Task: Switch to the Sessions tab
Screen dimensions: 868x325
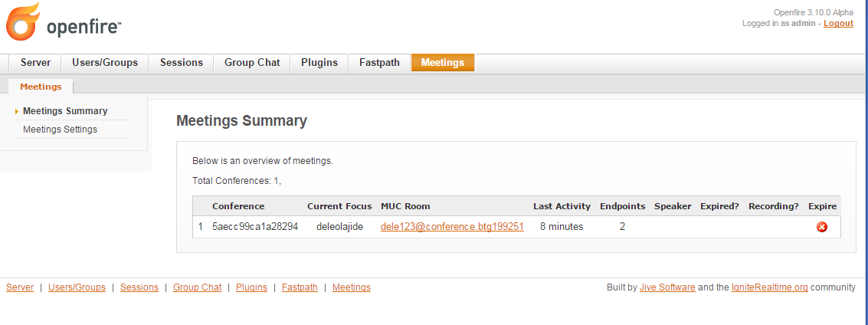Action: pyautogui.click(x=181, y=63)
